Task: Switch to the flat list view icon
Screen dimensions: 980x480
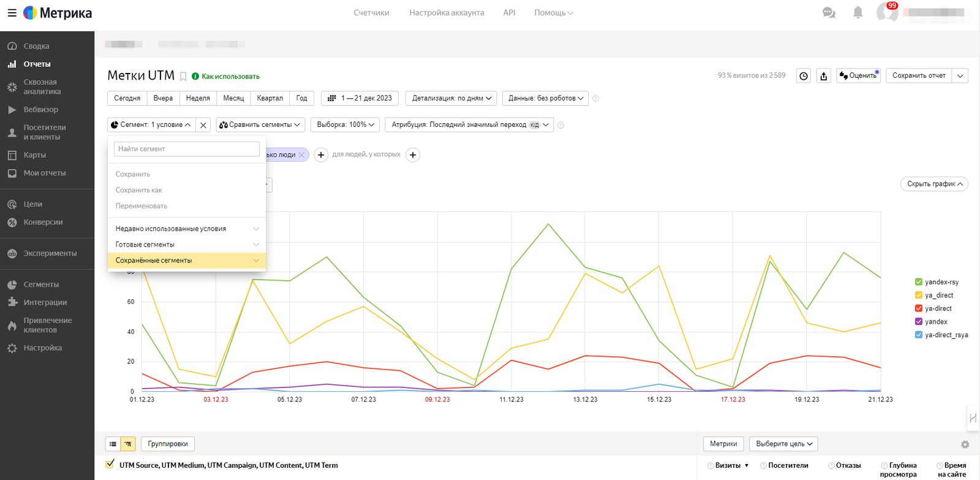Action: (x=113, y=444)
